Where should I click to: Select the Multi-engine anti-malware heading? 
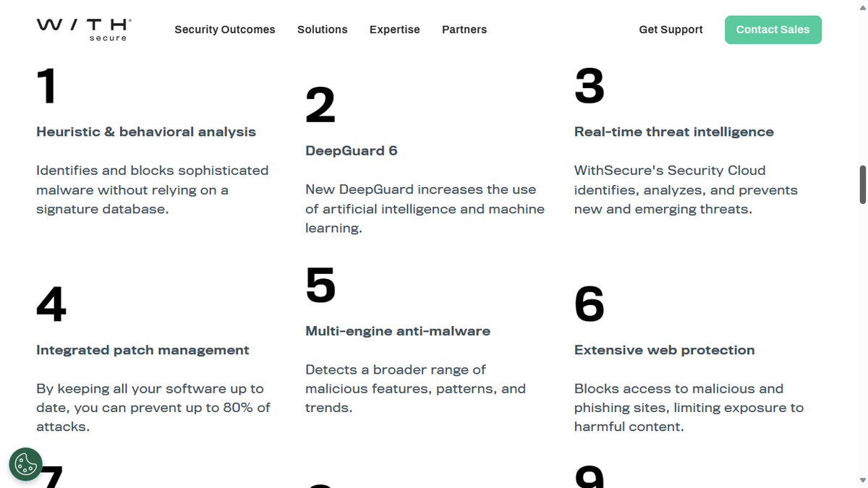tap(398, 330)
